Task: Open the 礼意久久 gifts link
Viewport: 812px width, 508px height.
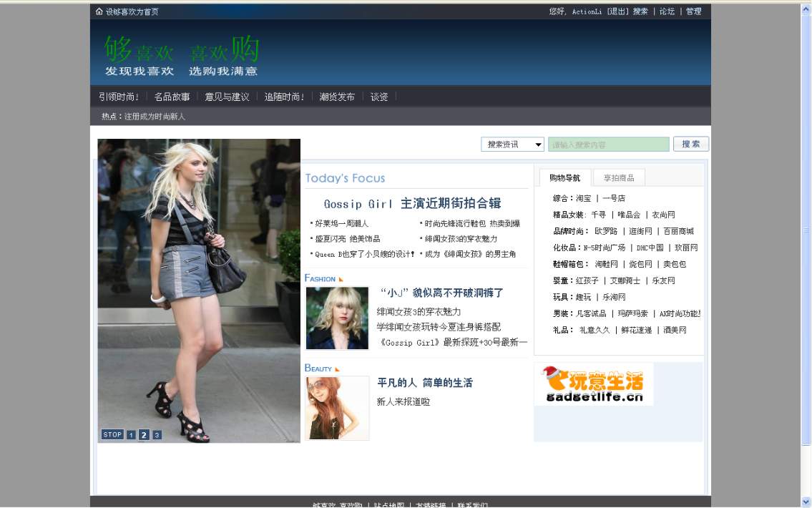Action: [595, 331]
